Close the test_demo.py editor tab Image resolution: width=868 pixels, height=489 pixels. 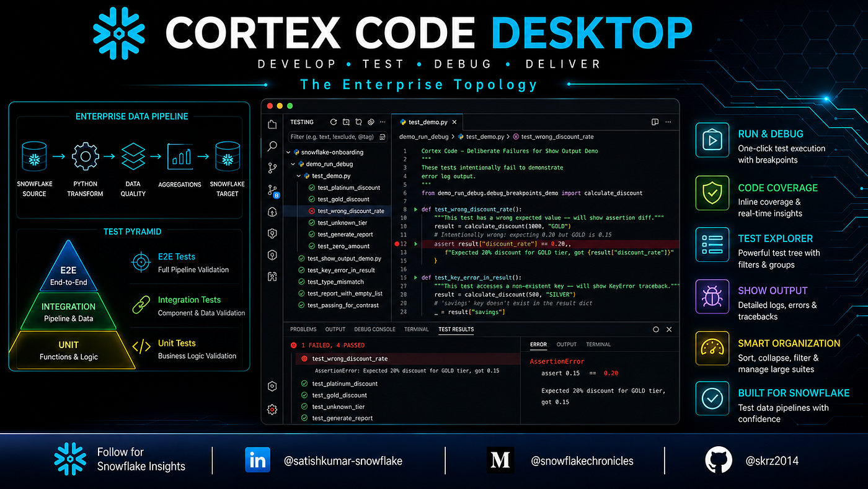[x=454, y=122]
